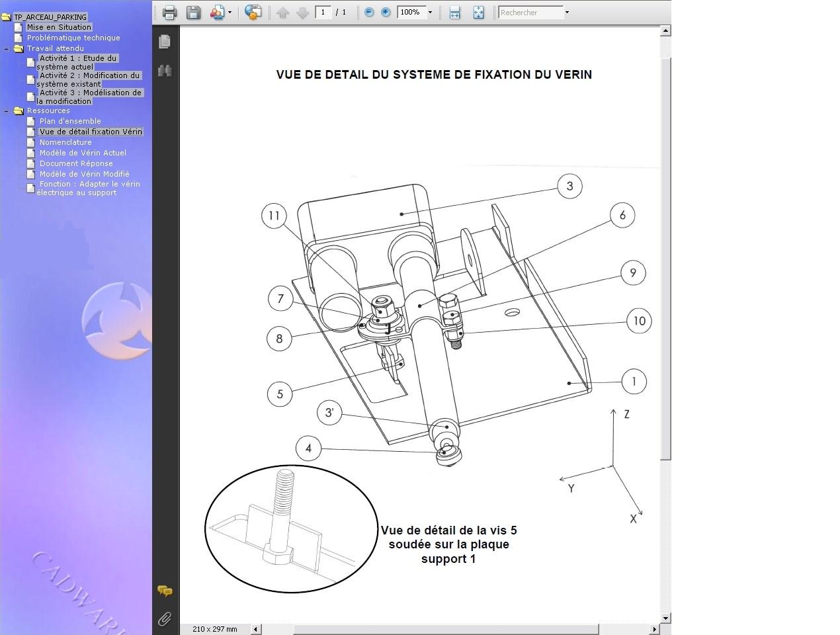Open the zoom percentage dropdown
Image resolution: width=840 pixels, height=635 pixels.
coord(430,12)
